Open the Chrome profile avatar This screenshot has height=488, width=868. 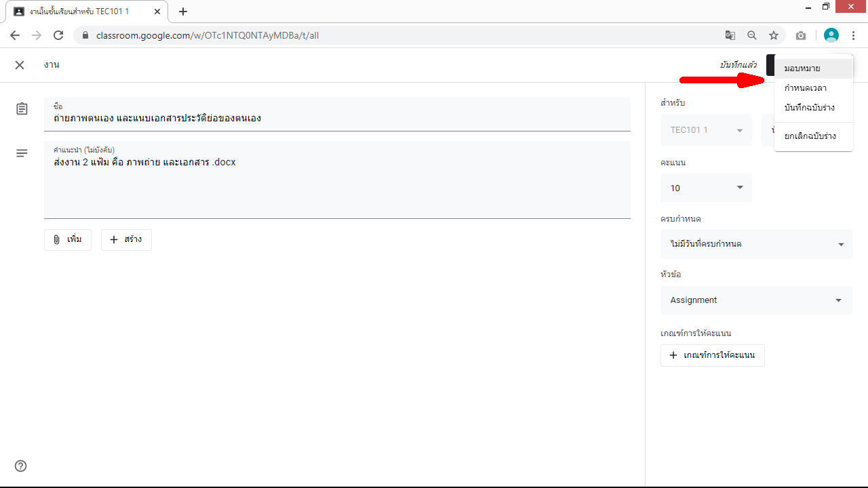pyautogui.click(x=831, y=35)
